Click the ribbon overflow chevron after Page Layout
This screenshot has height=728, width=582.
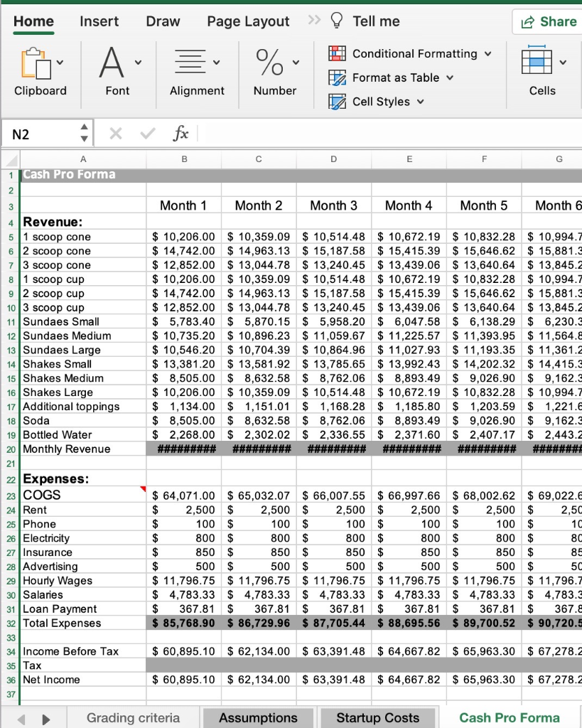(x=313, y=21)
